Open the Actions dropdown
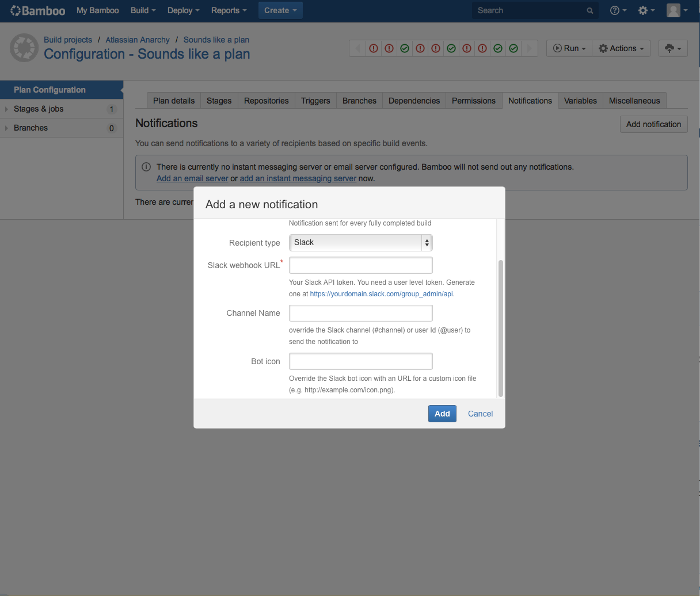 point(621,48)
